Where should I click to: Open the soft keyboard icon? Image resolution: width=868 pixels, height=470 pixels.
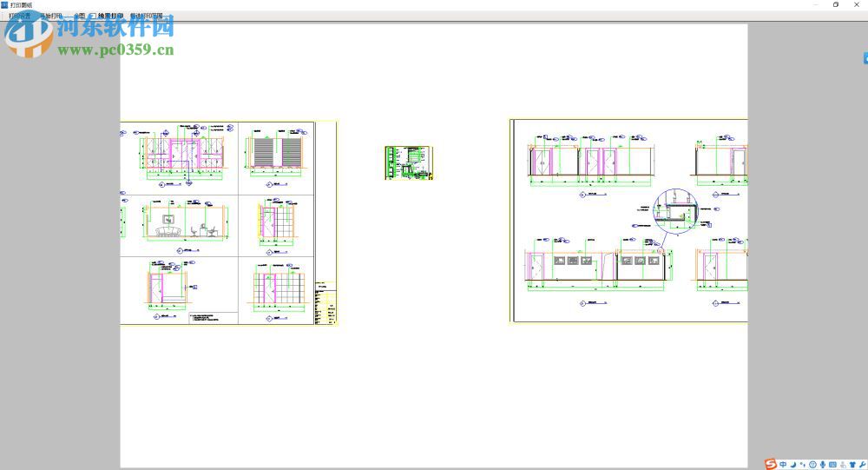832,465
